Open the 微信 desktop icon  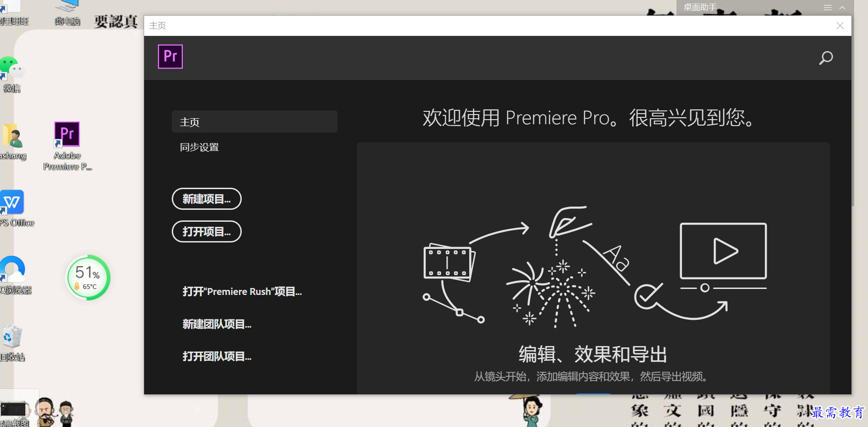[12, 75]
